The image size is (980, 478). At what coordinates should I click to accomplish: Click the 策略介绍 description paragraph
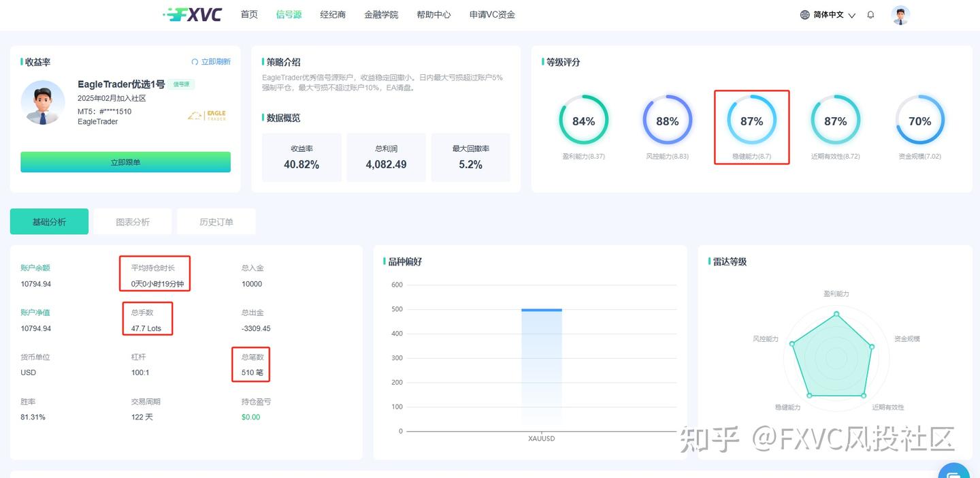point(382,82)
